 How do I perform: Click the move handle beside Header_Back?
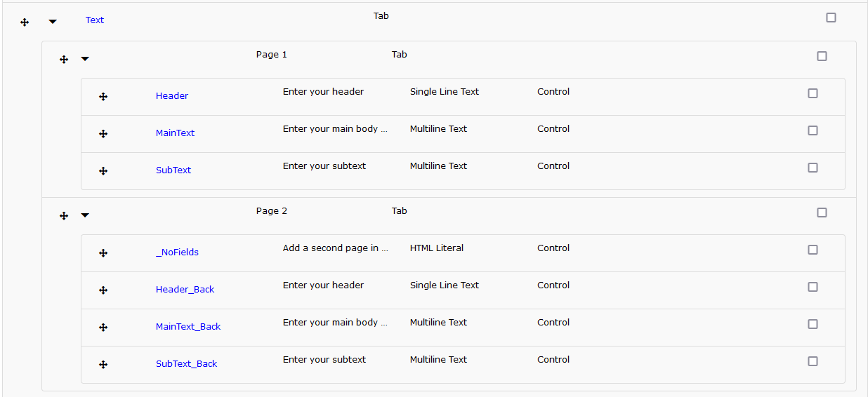pos(103,290)
